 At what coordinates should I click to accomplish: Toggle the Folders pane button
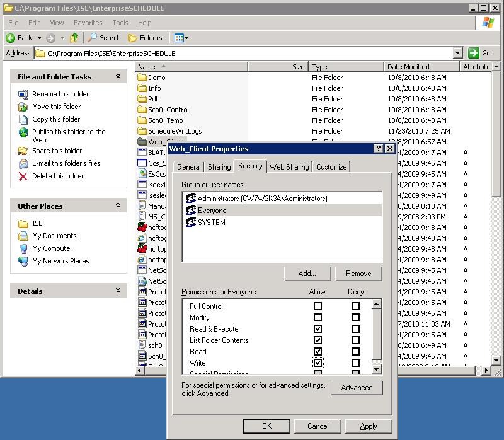(x=145, y=38)
